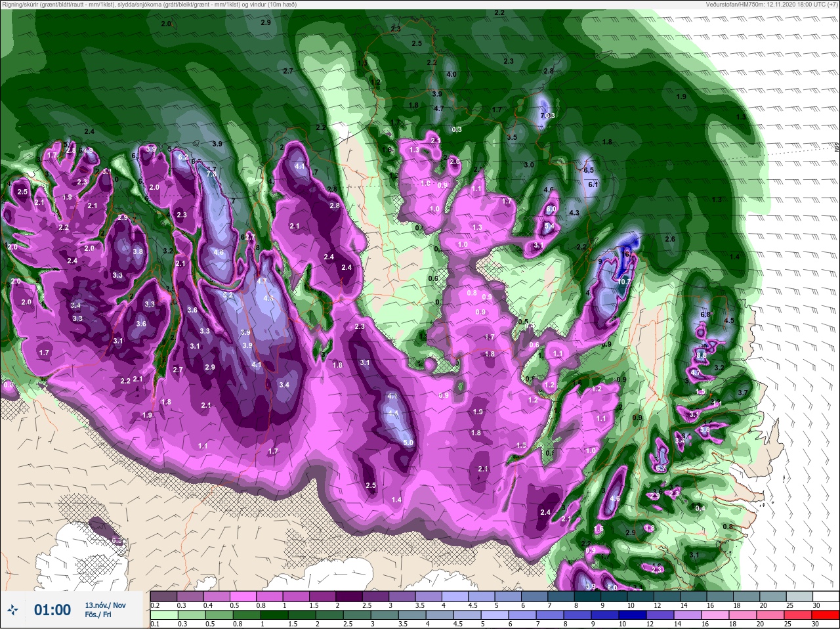The image size is (840, 629).
Task: Click the 10.7 deep blue rain maximum area
Action: tap(625, 266)
